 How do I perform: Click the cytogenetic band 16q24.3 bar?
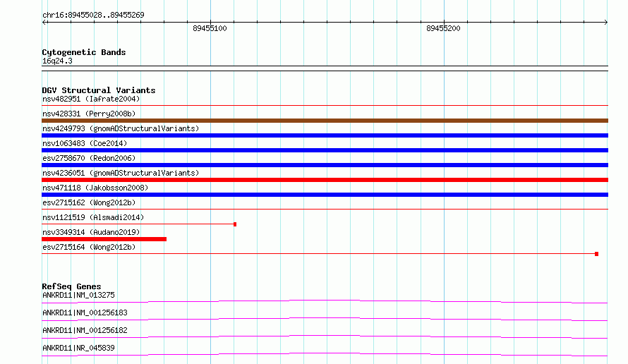325,68
